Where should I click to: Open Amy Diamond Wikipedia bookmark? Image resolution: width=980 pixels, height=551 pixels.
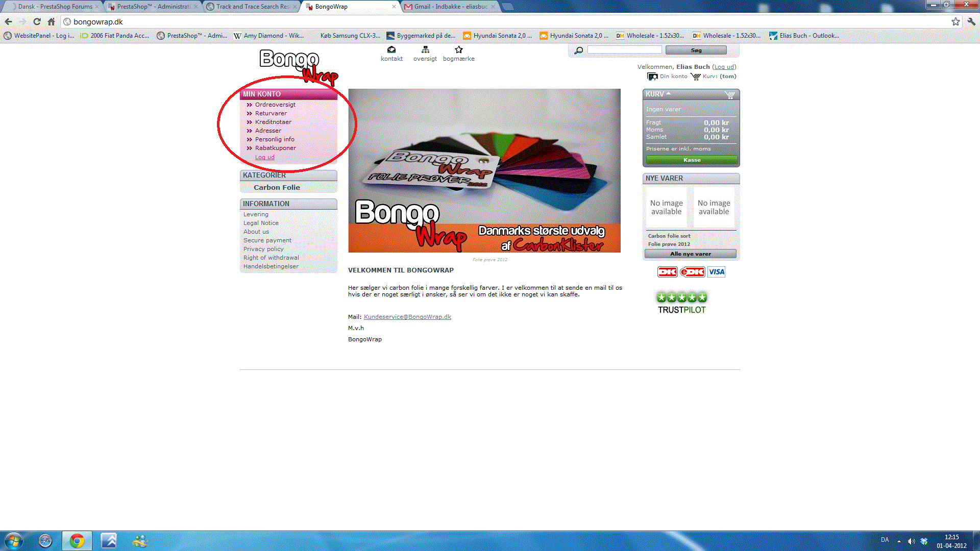tap(268, 36)
